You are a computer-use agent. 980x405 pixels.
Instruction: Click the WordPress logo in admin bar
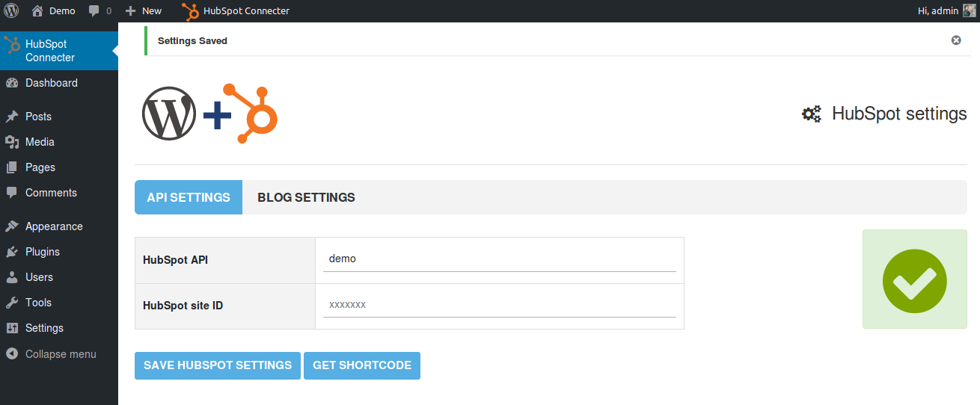(x=11, y=10)
